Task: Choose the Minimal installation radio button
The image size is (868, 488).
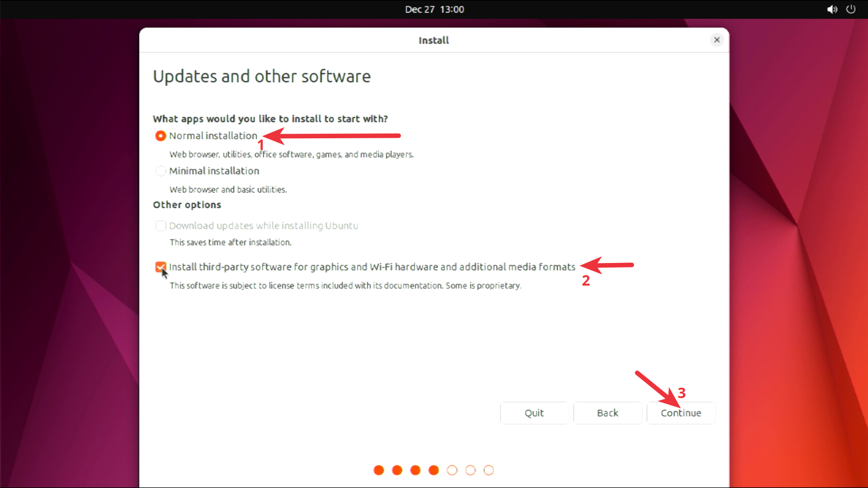Action: [x=161, y=171]
